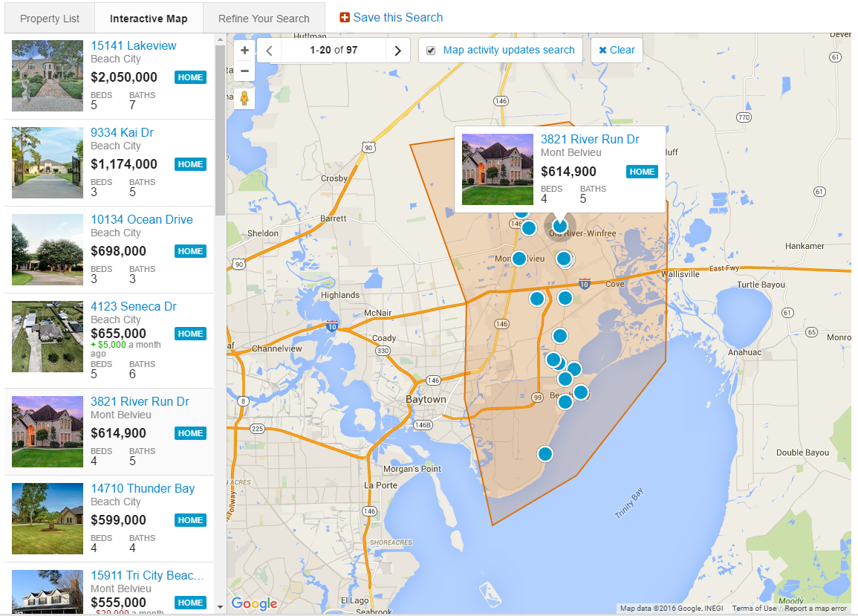Click the 10134 Ocean Drive thumbnail

click(x=48, y=250)
